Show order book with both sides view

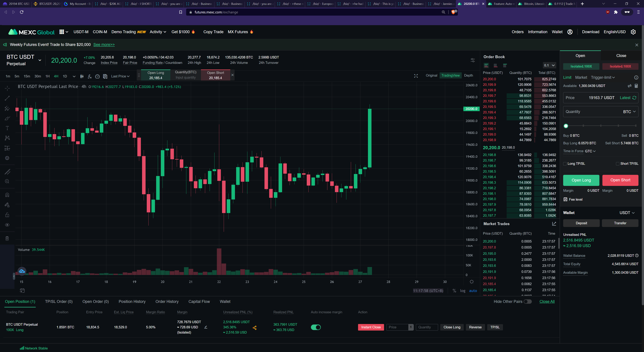(486, 65)
